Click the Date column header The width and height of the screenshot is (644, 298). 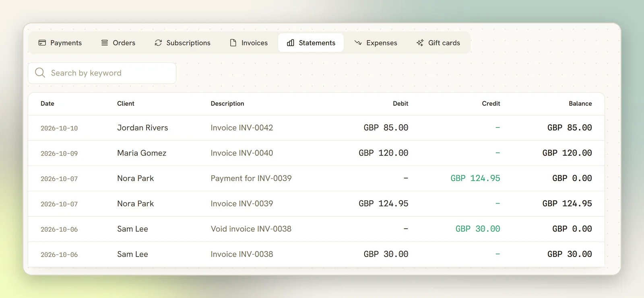click(x=47, y=103)
